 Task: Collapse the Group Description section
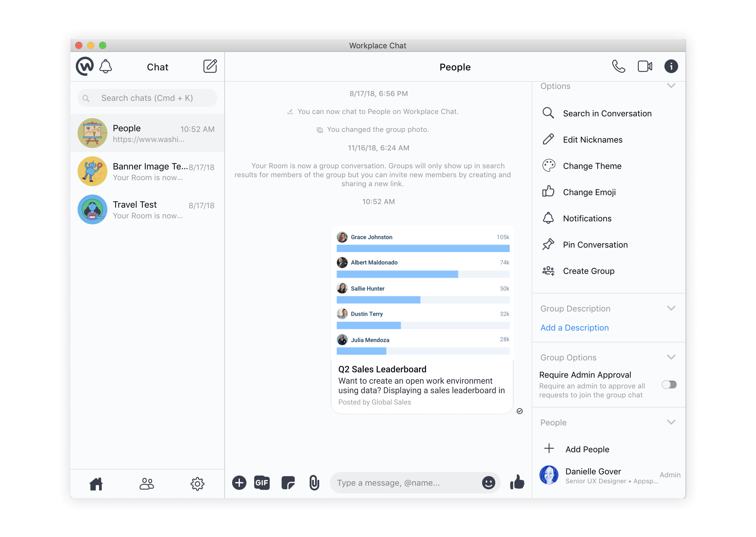tap(671, 308)
